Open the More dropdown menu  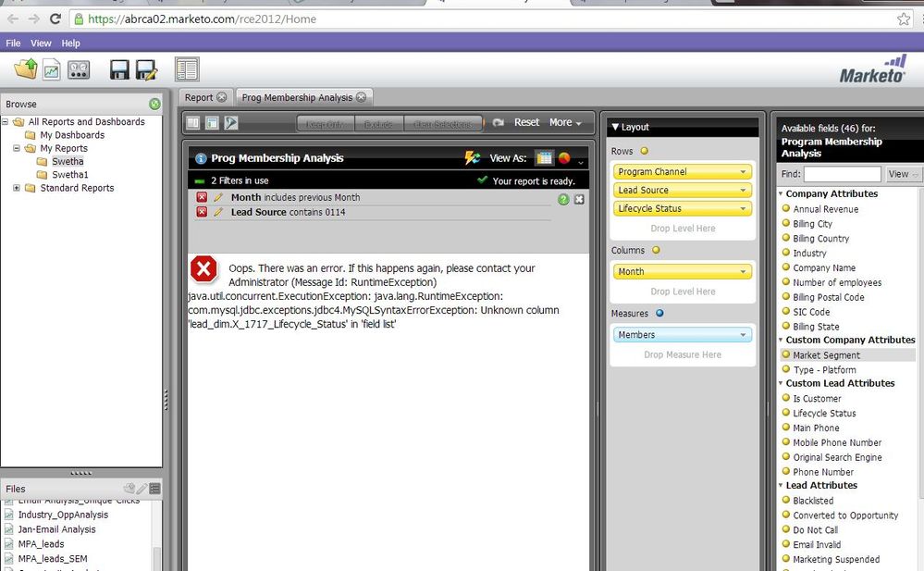pyautogui.click(x=565, y=122)
